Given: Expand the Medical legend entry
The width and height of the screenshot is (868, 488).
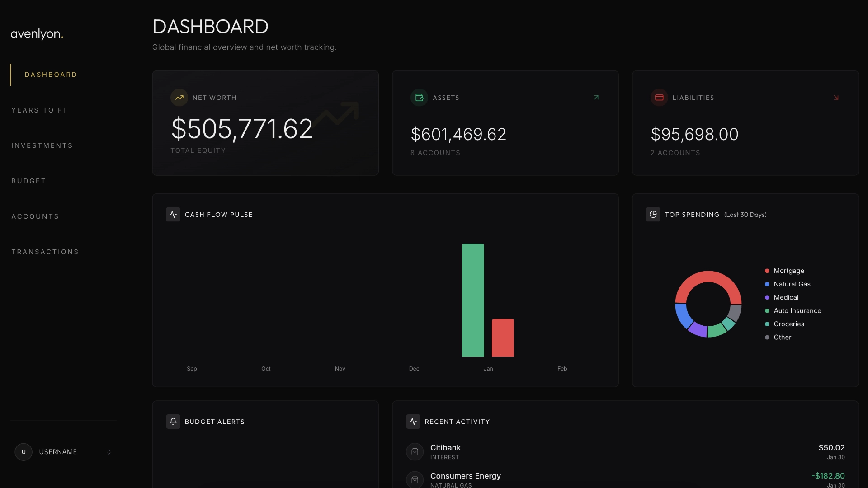Looking at the screenshot, I should (787, 297).
